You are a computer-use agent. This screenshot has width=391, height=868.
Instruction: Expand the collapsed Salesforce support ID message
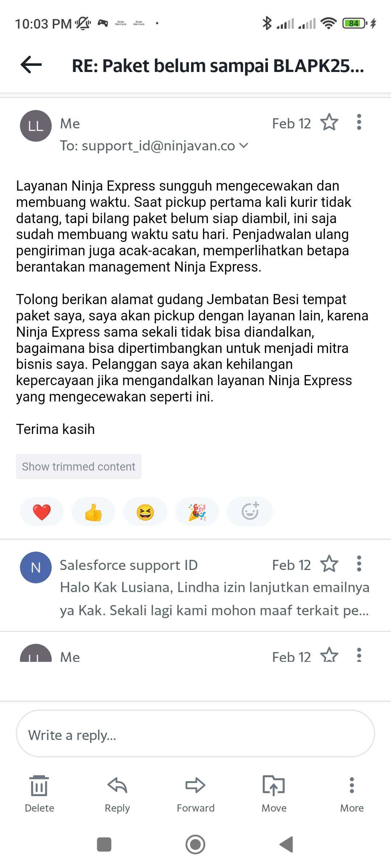(x=195, y=586)
